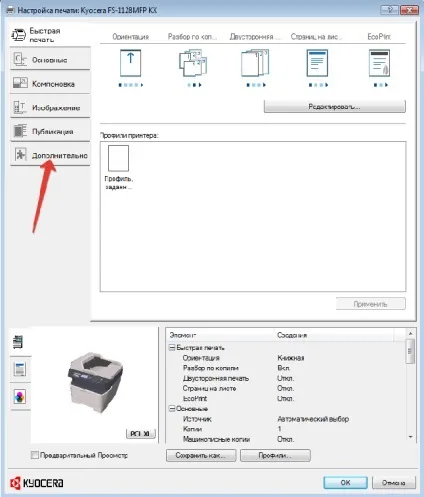Collapse the Быстрая печать tree node
This screenshot has width=424, height=497.
click(x=172, y=348)
